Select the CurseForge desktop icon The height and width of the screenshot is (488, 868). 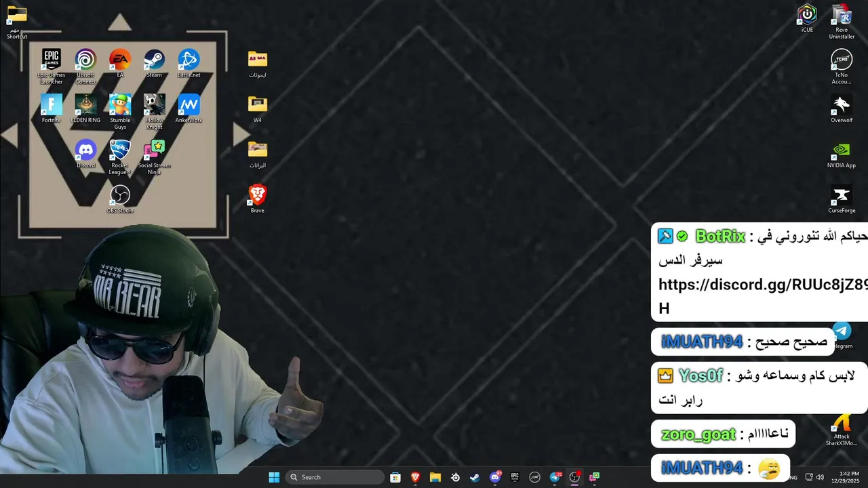842,199
